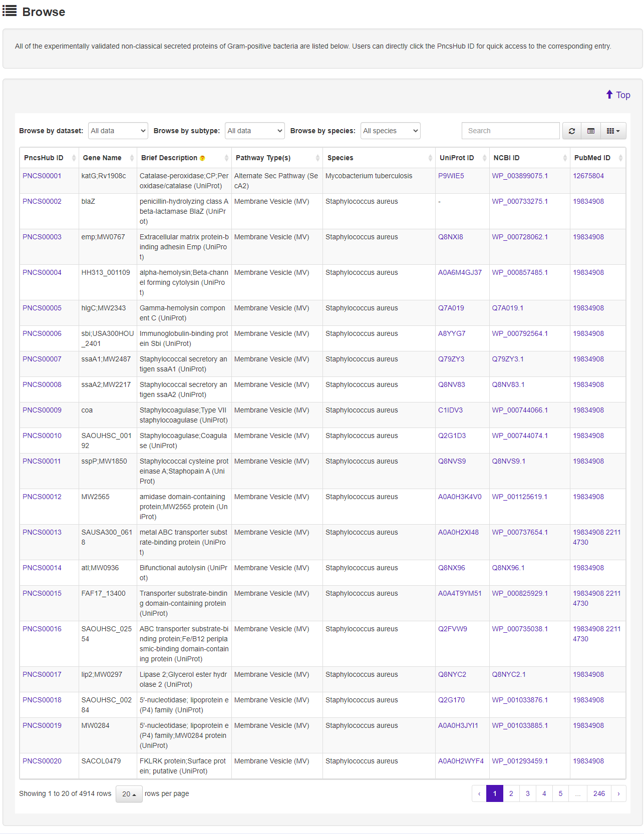Open the Browse by dataset dropdown

coord(118,131)
